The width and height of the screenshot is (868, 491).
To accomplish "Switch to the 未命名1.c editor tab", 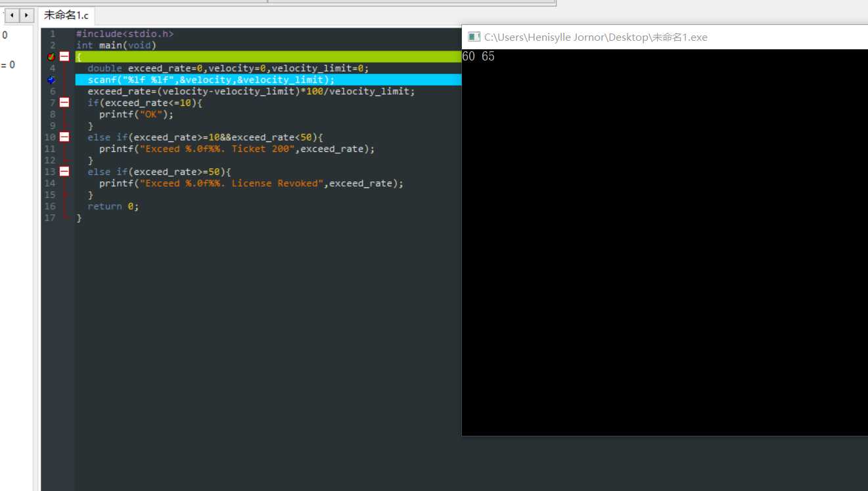I will point(66,15).
